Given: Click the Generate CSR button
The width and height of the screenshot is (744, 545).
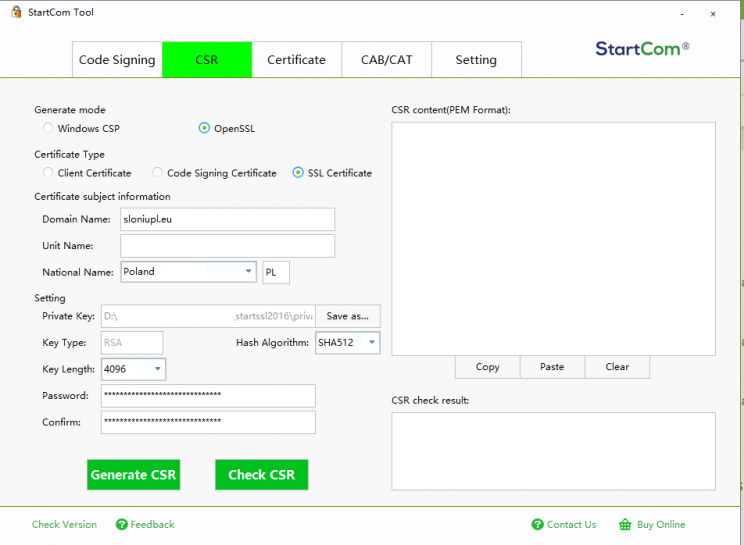Looking at the screenshot, I should pyautogui.click(x=133, y=474).
